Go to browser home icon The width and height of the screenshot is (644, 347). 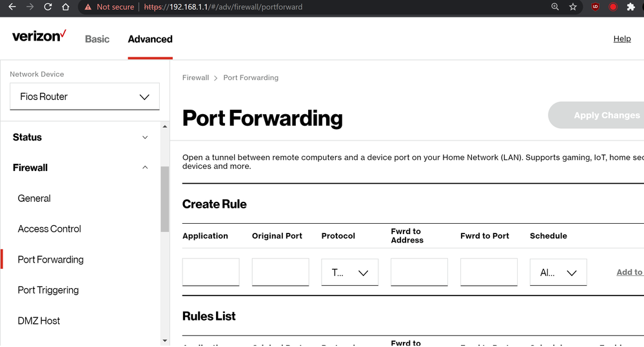click(x=66, y=7)
